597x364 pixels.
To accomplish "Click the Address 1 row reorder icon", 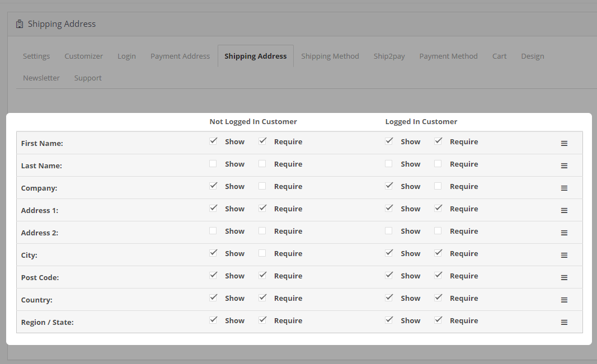I will [x=564, y=211].
